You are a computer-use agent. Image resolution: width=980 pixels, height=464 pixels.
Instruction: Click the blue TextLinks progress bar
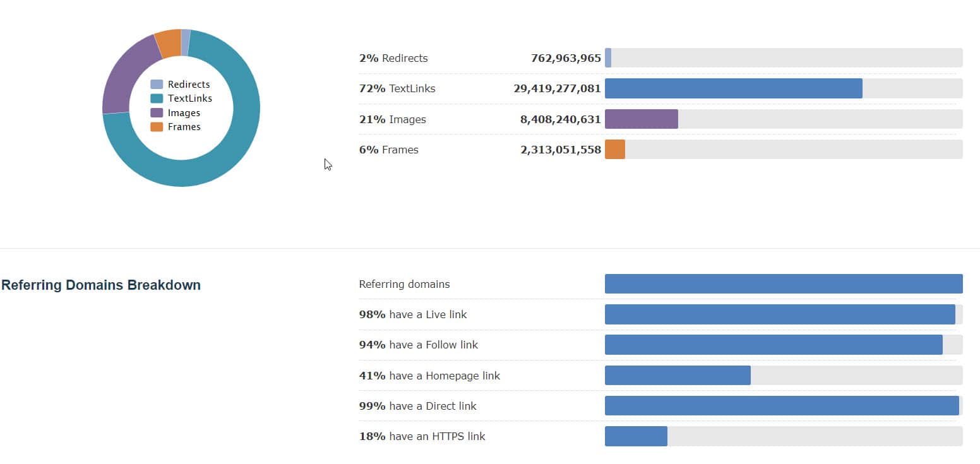point(733,88)
